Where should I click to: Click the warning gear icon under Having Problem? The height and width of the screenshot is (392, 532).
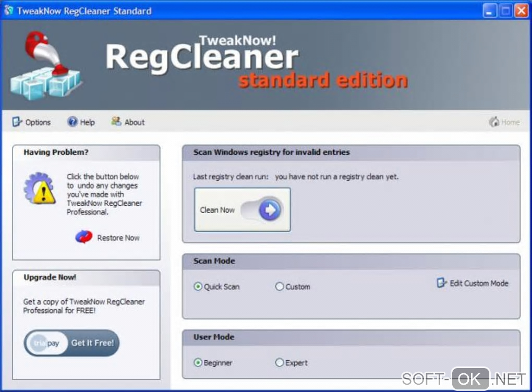tap(40, 189)
